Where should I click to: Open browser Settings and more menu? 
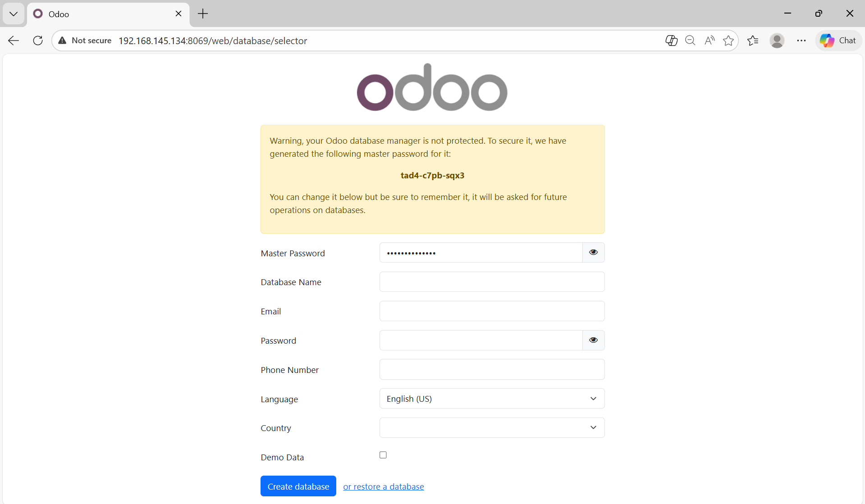[801, 41]
